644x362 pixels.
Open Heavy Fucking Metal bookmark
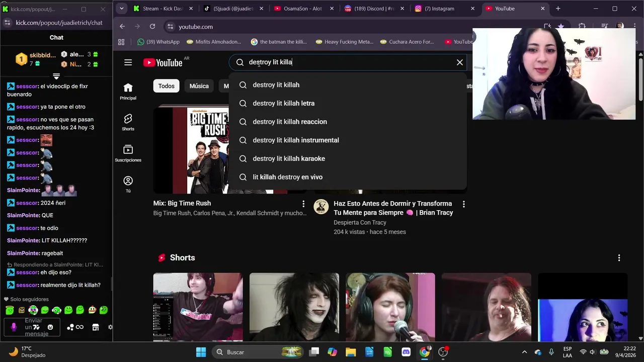click(344, 42)
